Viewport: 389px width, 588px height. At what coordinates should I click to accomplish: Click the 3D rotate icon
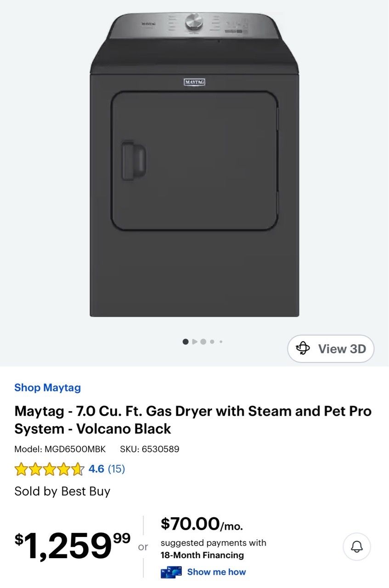(x=303, y=349)
